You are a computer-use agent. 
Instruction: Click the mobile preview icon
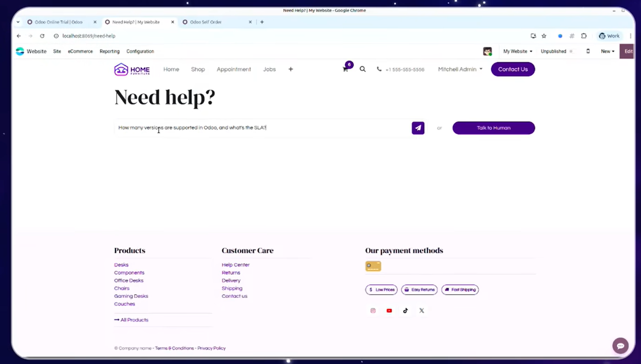[x=588, y=51]
